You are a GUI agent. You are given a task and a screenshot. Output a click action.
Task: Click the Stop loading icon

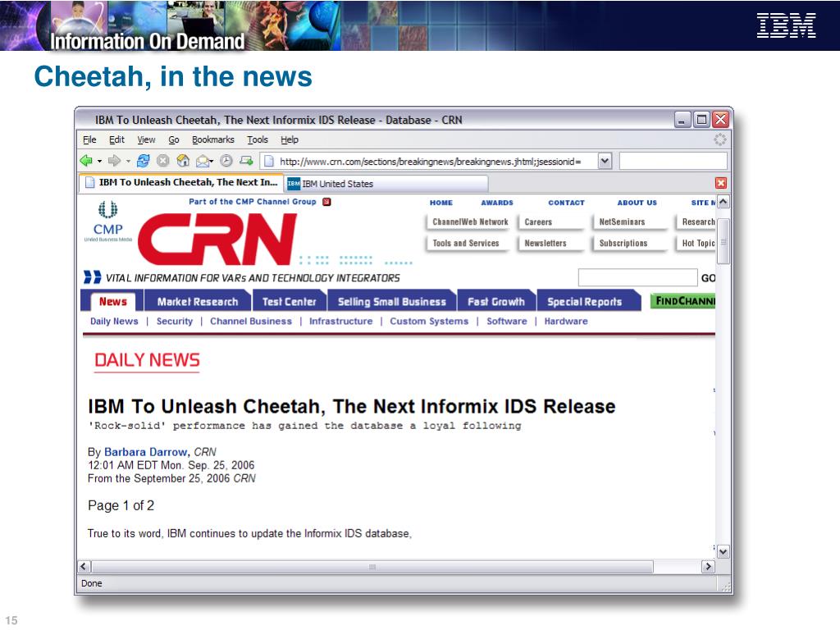pos(163,161)
